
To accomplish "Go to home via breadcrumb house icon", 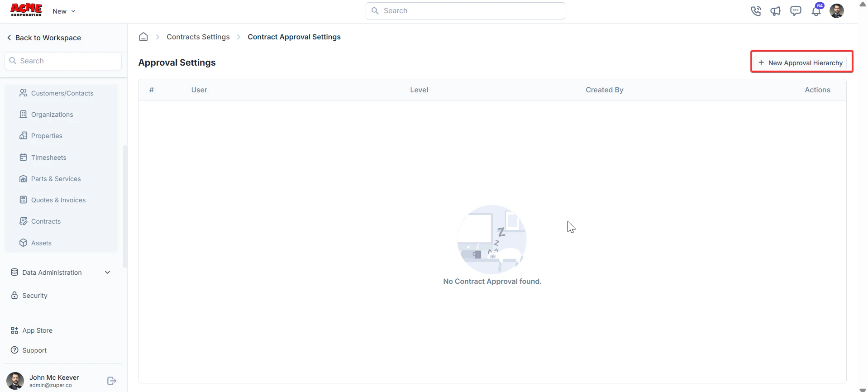I will [143, 37].
